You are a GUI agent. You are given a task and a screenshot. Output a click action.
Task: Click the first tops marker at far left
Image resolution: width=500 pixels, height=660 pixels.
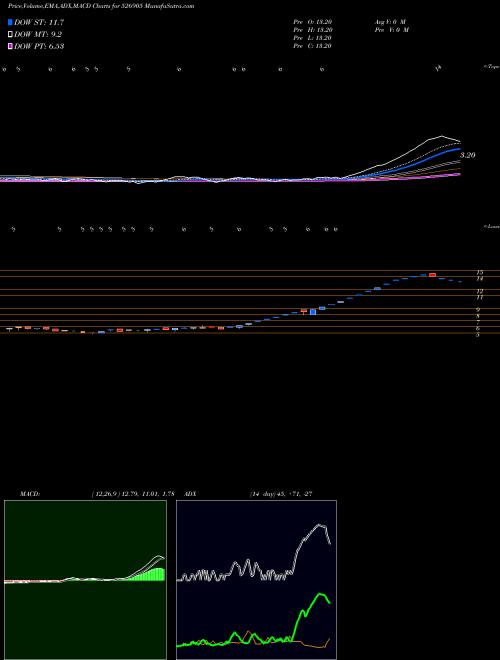tap(4, 69)
